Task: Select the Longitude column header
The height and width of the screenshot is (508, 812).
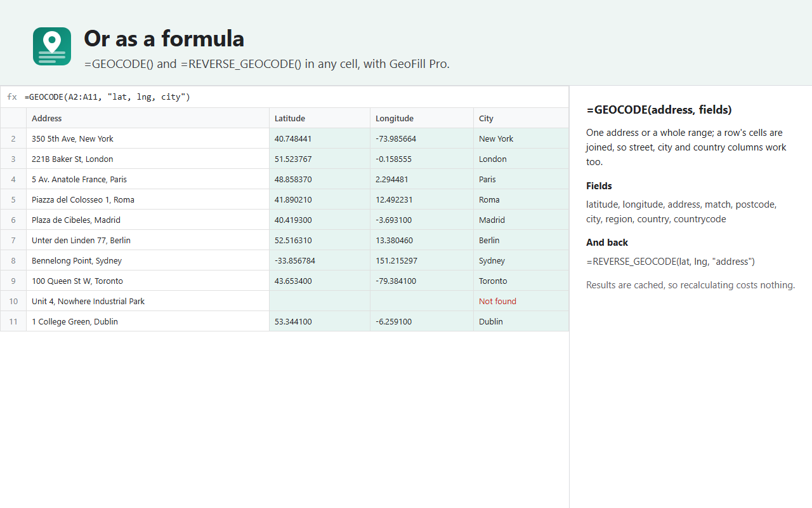Action: click(x=422, y=118)
